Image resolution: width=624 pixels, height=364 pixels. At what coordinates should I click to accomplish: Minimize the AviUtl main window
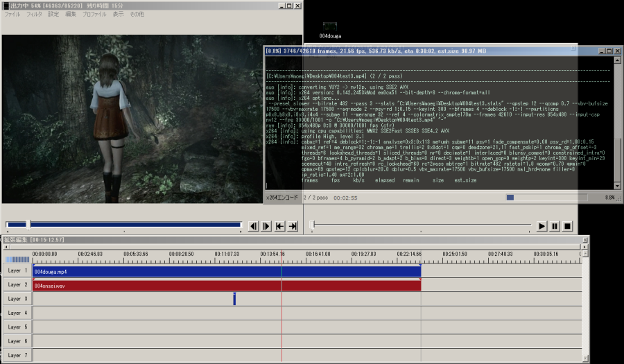point(281,6)
